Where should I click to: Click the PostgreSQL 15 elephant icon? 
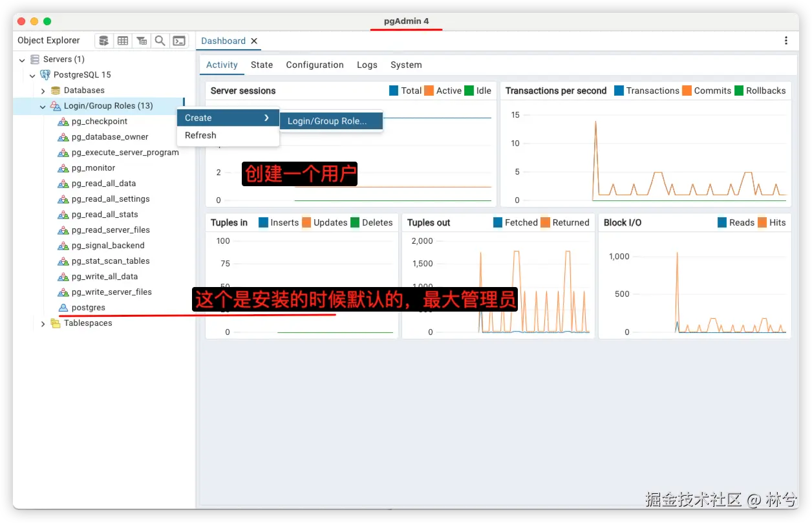point(45,75)
